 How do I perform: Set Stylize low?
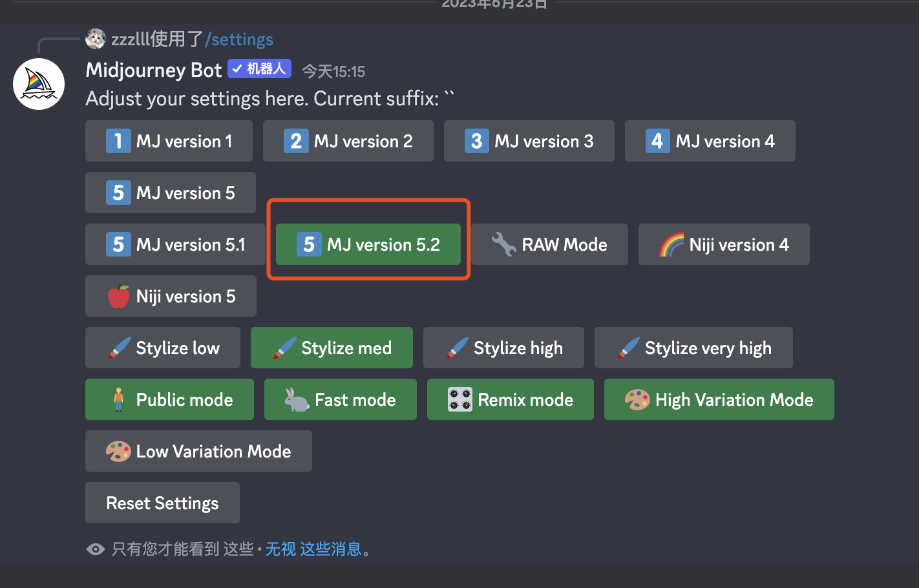coord(163,348)
